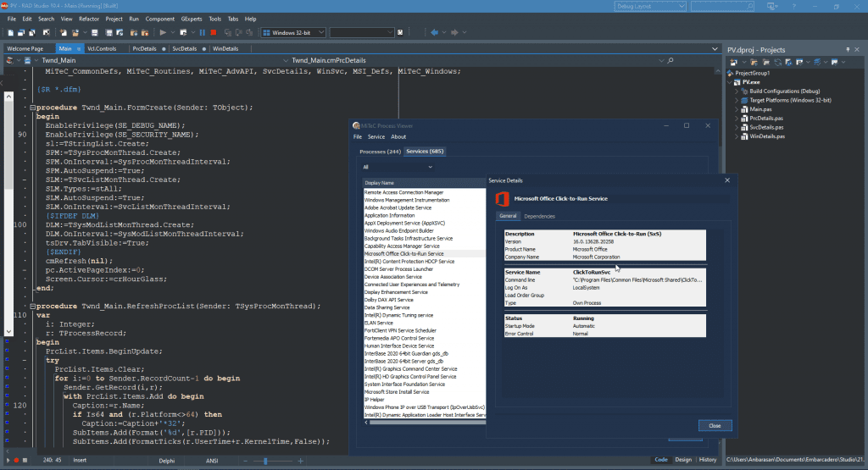Screen dimensions: 868x470
Task: Switch to the Design view tab
Action: (x=683, y=460)
